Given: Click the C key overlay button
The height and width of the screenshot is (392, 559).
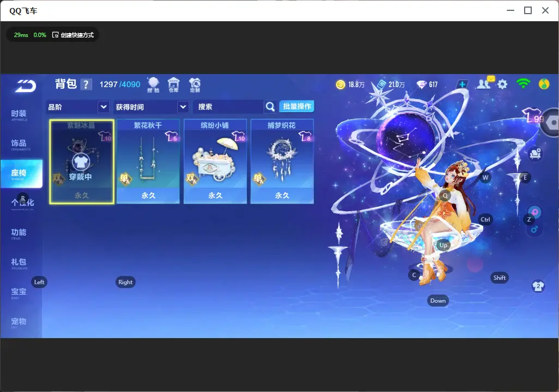Looking at the screenshot, I should [414, 275].
